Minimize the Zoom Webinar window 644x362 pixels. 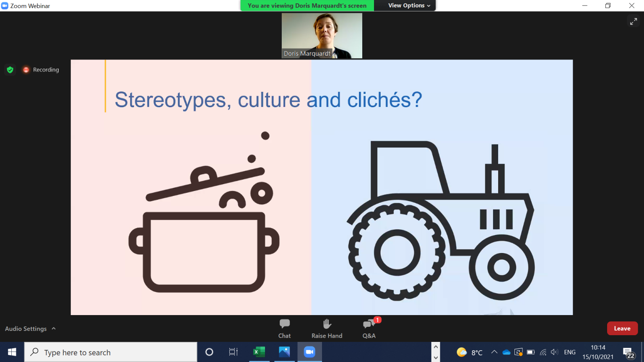click(x=585, y=5)
